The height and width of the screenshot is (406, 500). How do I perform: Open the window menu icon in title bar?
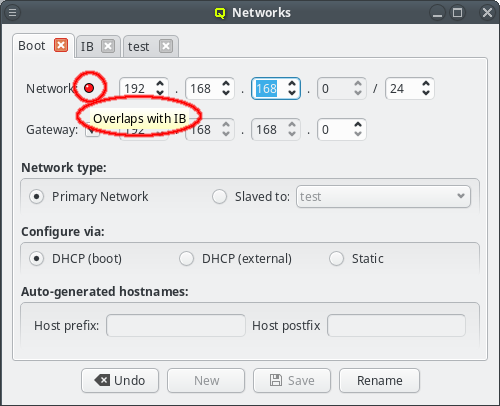tap(12, 13)
